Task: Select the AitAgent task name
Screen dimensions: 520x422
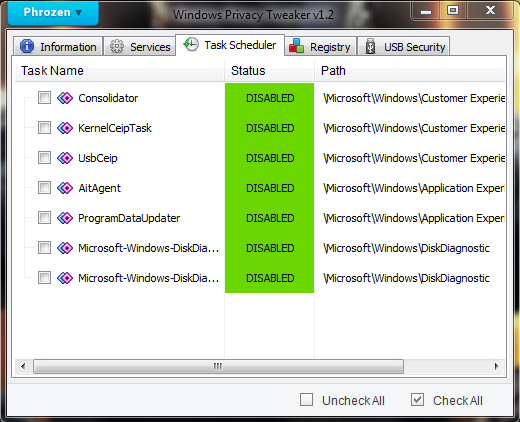Action: (99, 188)
